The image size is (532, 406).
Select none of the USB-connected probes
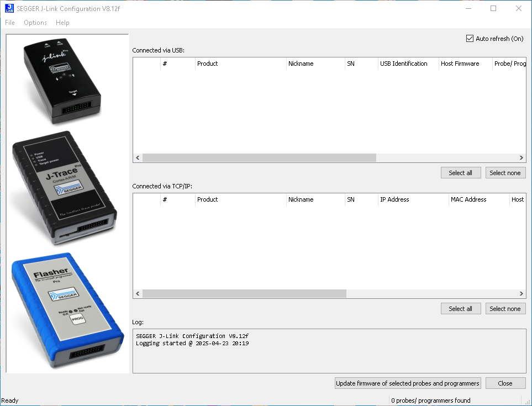pos(505,173)
